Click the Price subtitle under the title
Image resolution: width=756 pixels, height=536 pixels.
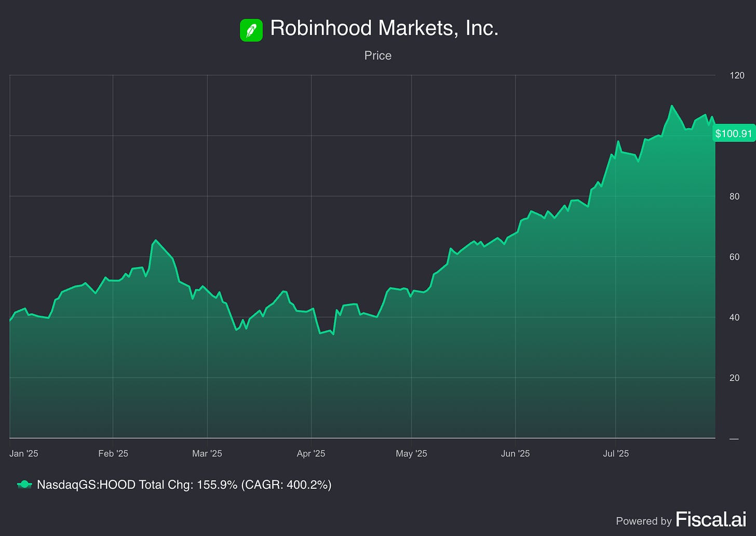(378, 56)
